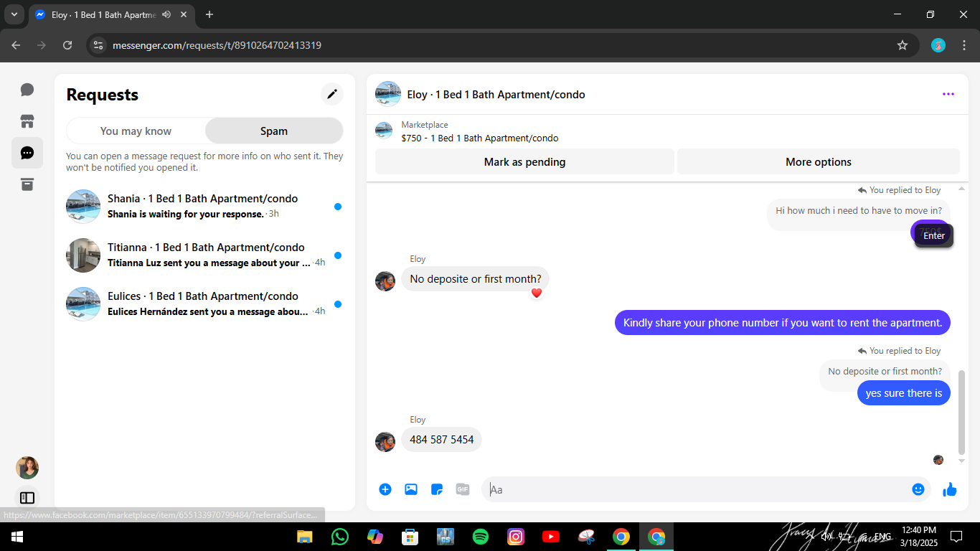This screenshot has height=551, width=980.
Task: Open conversation menu three purple dots
Action: pos(948,94)
